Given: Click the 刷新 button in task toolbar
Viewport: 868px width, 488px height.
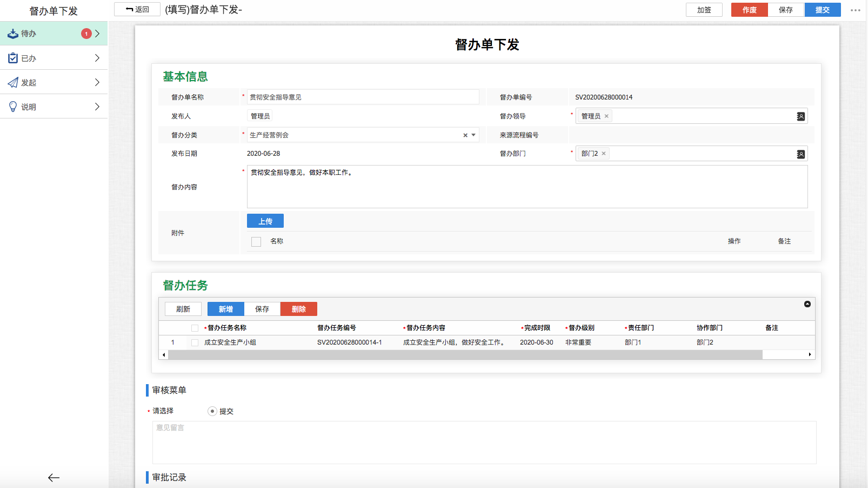Looking at the screenshot, I should tap(183, 309).
